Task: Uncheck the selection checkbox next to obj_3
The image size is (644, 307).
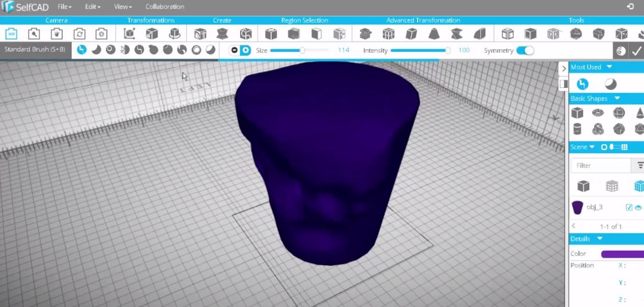Action: tap(630, 207)
